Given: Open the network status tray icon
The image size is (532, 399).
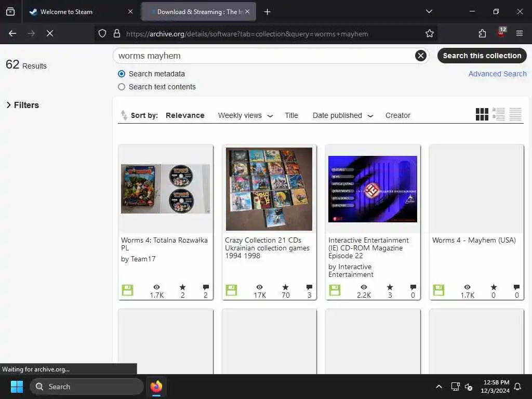Looking at the screenshot, I should click(x=455, y=387).
